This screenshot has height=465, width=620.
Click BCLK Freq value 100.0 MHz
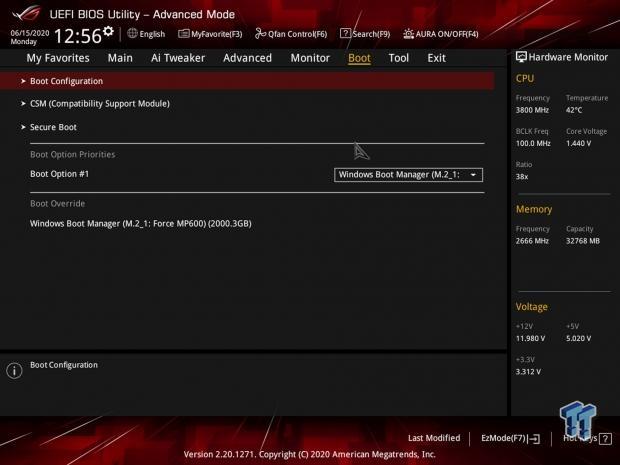click(533, 143)
